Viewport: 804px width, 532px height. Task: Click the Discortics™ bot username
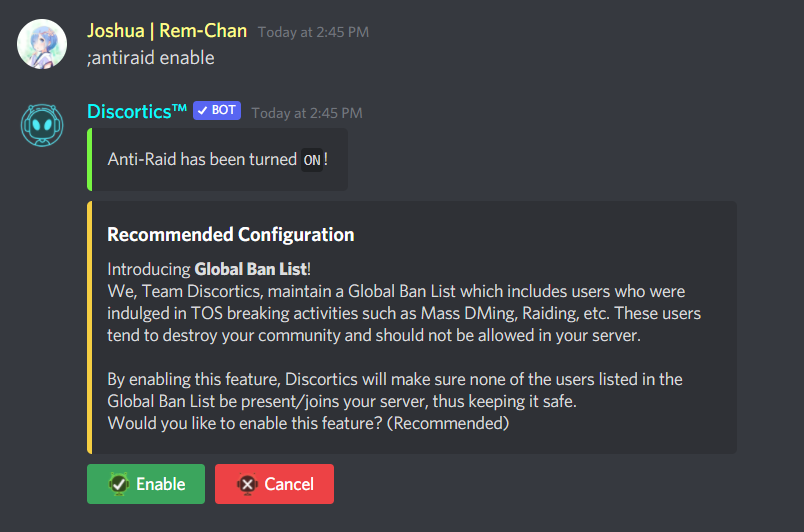(136, 111)
